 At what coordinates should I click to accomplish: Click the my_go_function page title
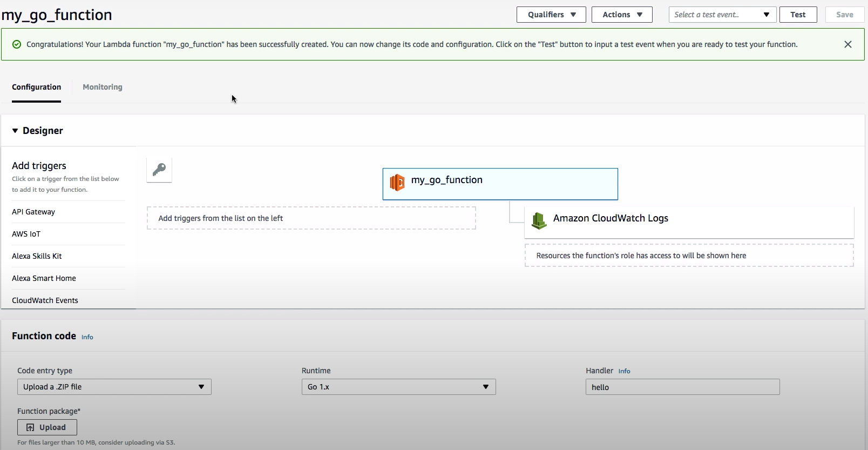(x=57, y=15)
